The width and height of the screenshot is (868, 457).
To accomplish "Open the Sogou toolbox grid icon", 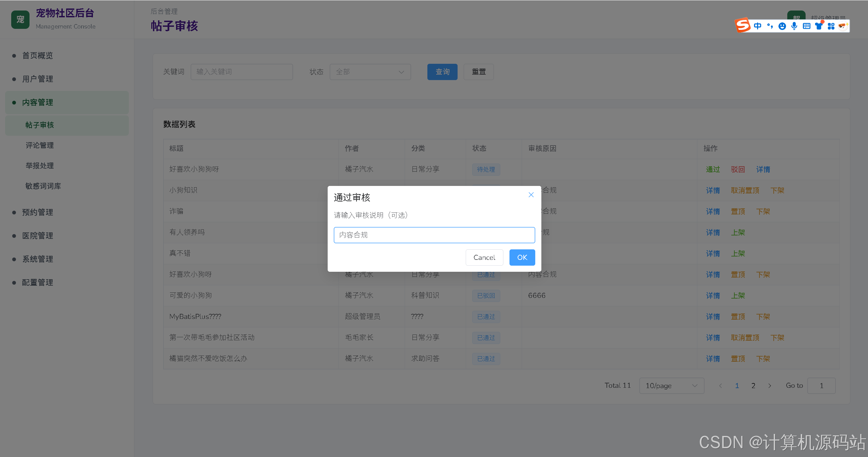I will [831, 26].
